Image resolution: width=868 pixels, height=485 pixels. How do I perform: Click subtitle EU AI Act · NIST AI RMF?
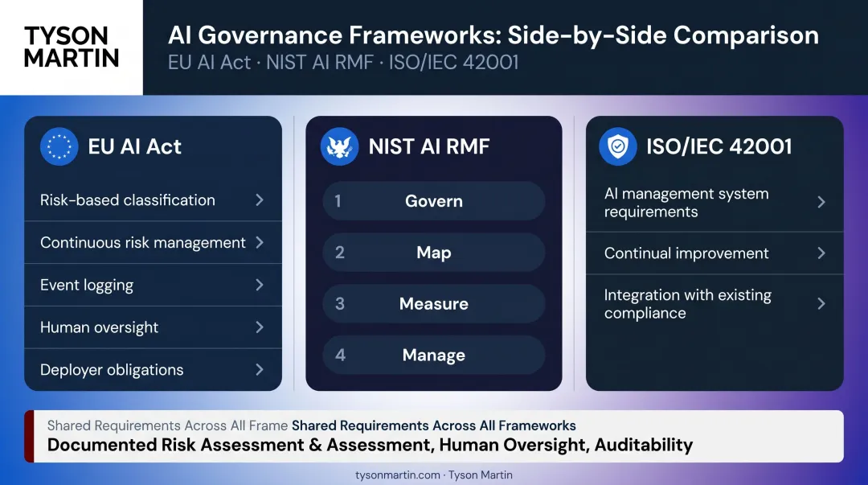pos(343,63)
